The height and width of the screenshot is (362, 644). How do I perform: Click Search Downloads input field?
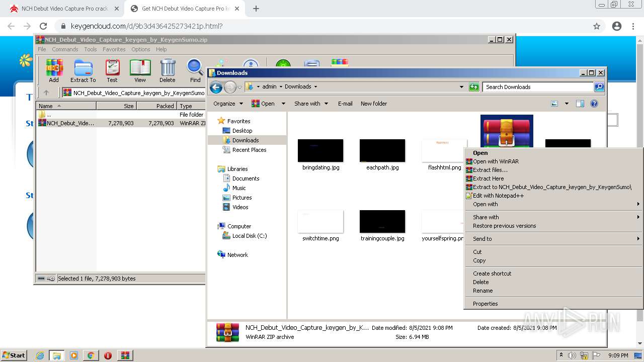538,87
